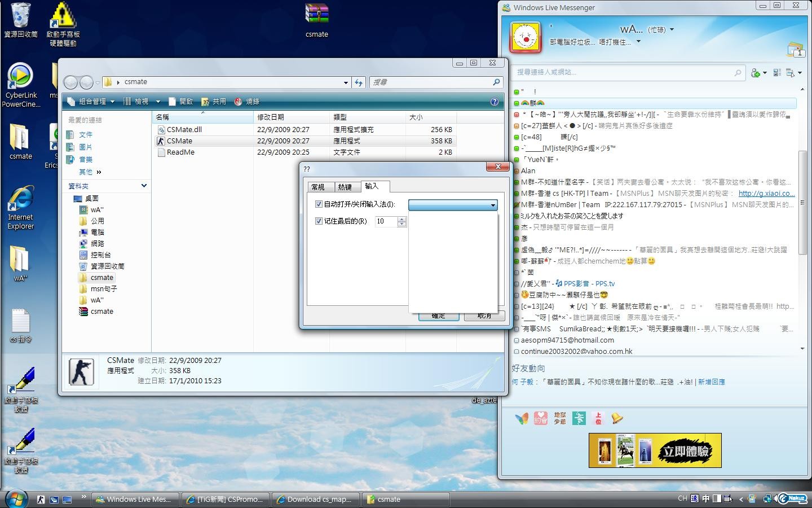Switch to the 常规 tab
The image size is (812, 508).
318,187
